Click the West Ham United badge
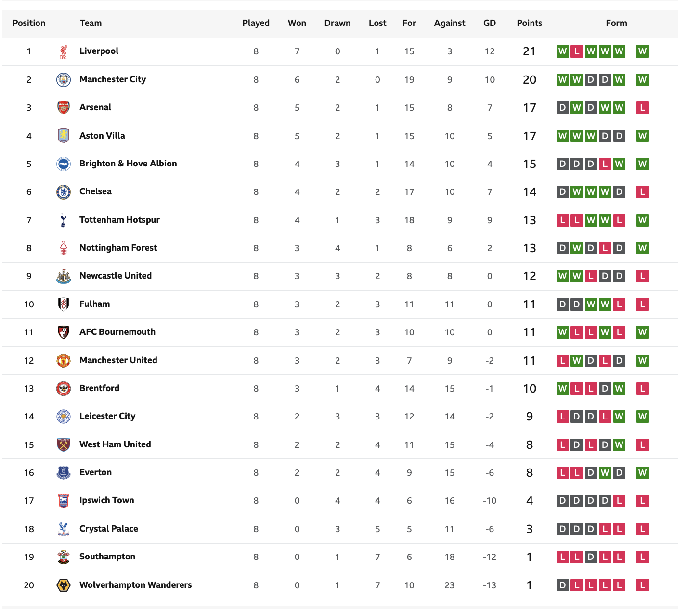 [63, 444]
